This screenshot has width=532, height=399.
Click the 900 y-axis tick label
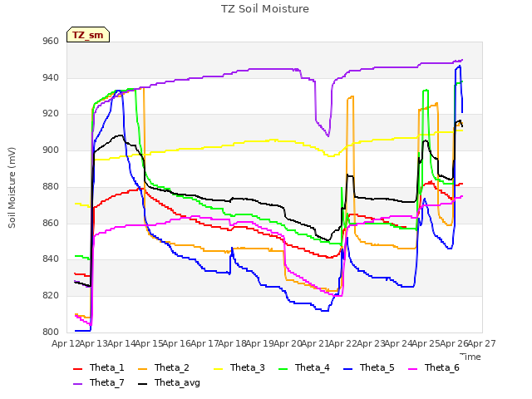click(x=51, y=150)
